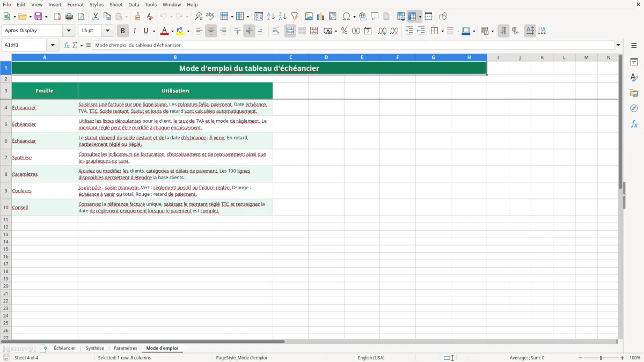Insert a hyperlink

pos(363,17)
